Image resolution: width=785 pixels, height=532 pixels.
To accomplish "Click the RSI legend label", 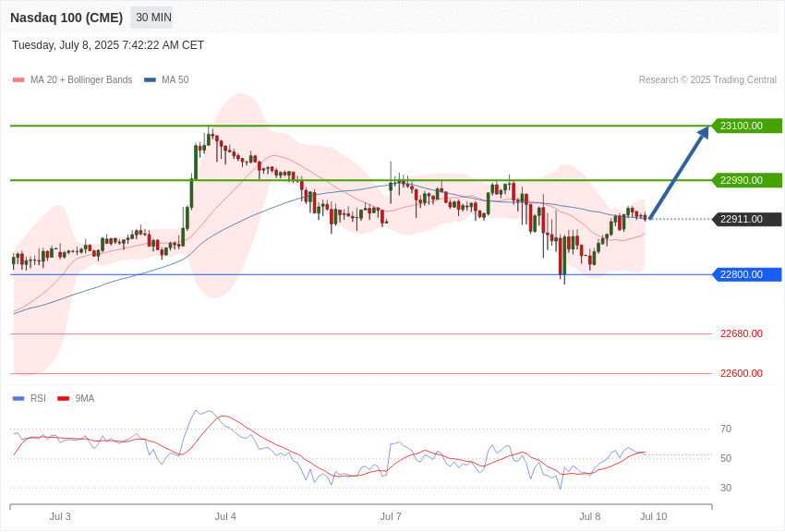I will tap(38, 398).
